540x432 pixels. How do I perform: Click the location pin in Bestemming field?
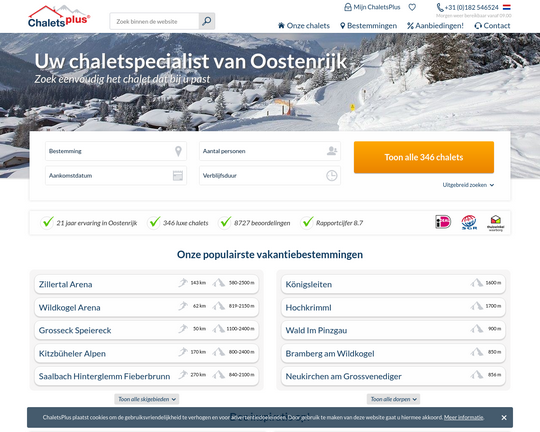tap(178, 151)
